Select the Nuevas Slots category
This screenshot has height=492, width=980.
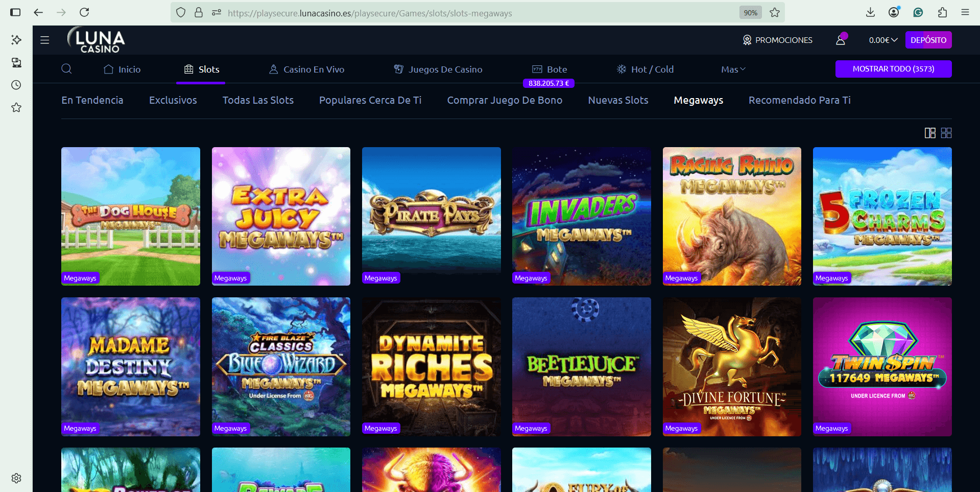click(x=618, y=100)
